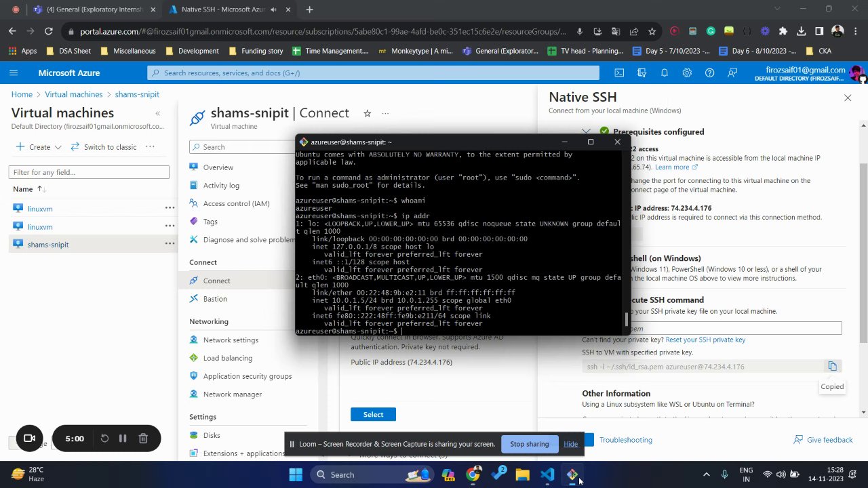Click Hide link in Loom sharing bar
868x488 pixels.
click(570, 444)
